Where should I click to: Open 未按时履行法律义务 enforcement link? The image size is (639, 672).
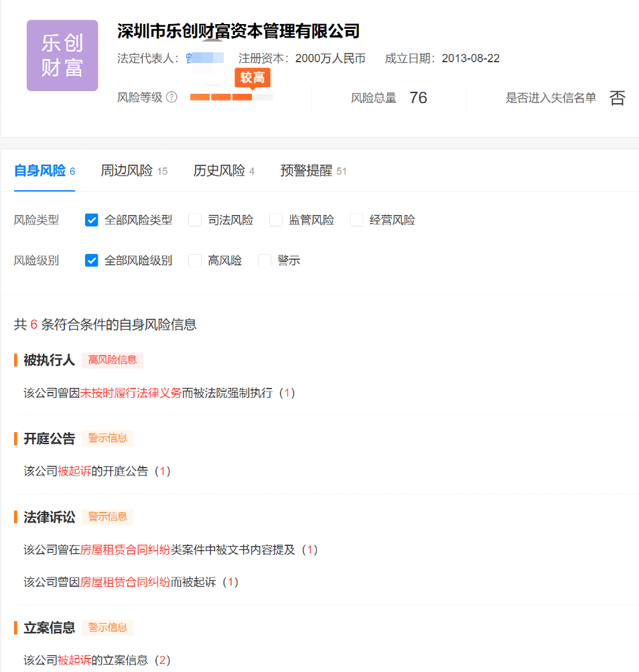pyautogui.click(x=131, y=393)
